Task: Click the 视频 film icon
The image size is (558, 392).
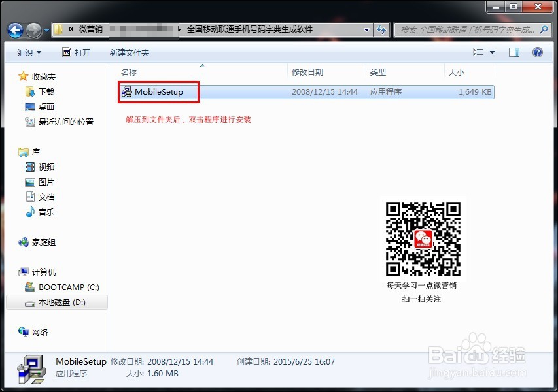Action: (x=30, y=167)
